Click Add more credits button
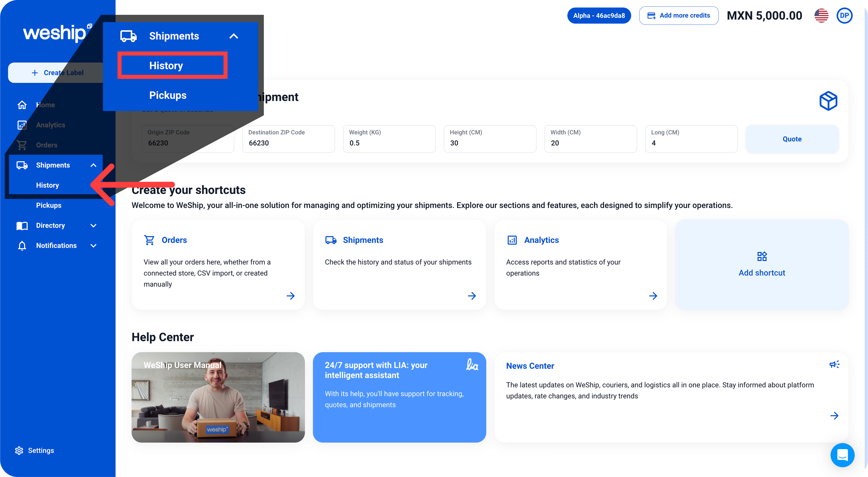This screenshot has height=477, width=868. (679, 16)
